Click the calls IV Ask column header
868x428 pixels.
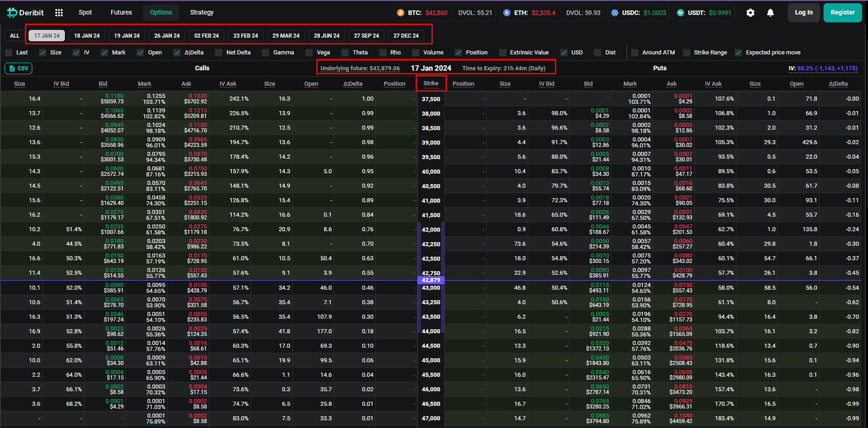pyautogui.click(x=228, y=84)
